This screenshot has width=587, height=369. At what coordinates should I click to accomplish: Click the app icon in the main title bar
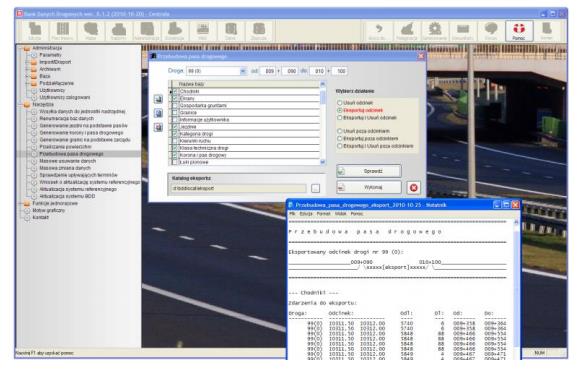click(19, 14)
